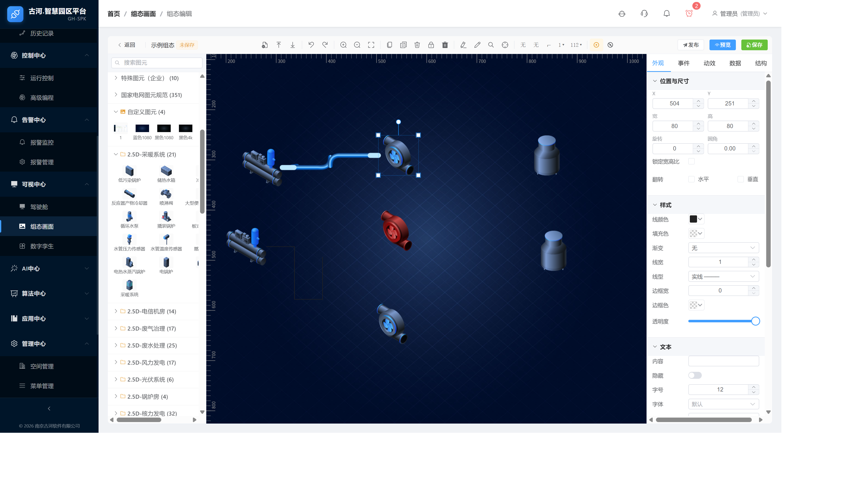Click the 预览 button
Image resolution: width=868 pixels, height=481 pixels.
click(x=722, y=45)
